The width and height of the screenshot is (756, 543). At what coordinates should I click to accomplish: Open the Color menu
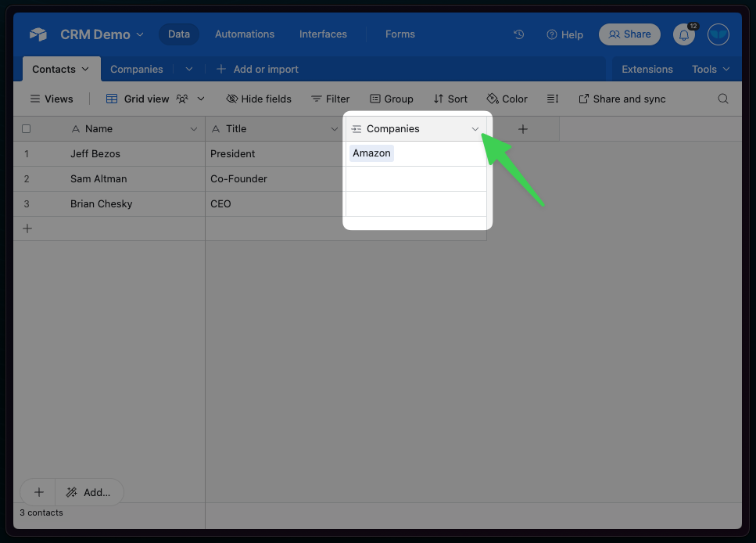pos(507,99)
